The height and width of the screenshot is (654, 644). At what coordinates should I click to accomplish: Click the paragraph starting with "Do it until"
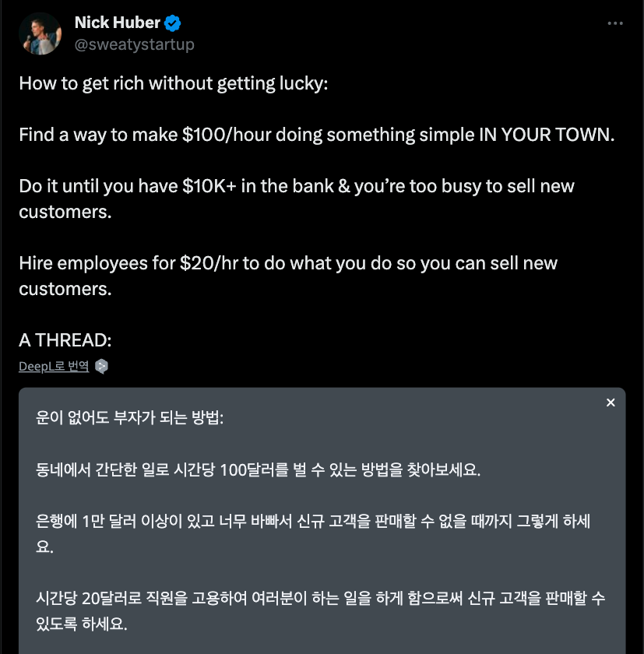(x=296, y=186)
